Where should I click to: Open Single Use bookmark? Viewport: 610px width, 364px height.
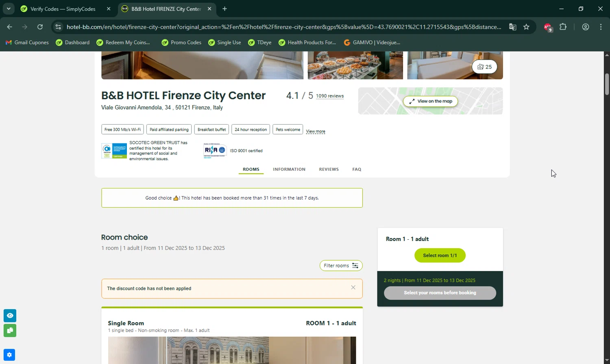(224, 42)
